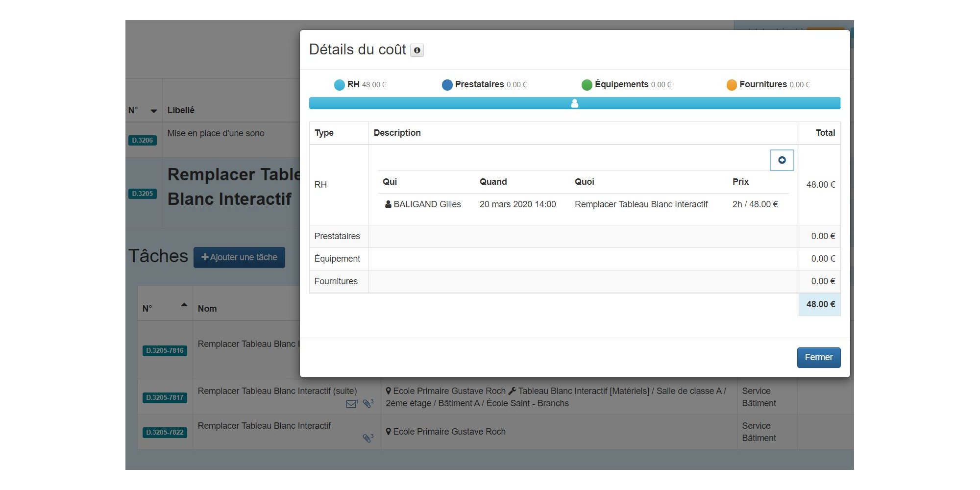Click the Équipement row in cost table
This screenshot has width=980, height=490.
575,259
